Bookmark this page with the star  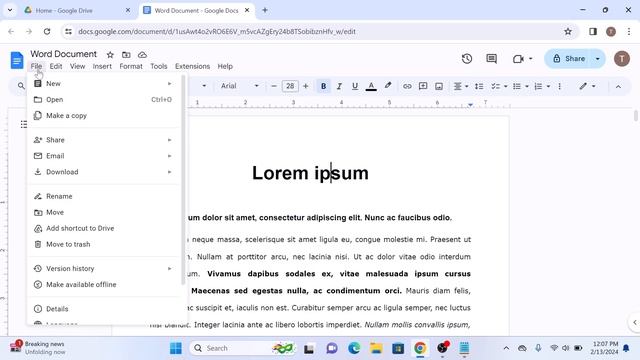(568, 31)
